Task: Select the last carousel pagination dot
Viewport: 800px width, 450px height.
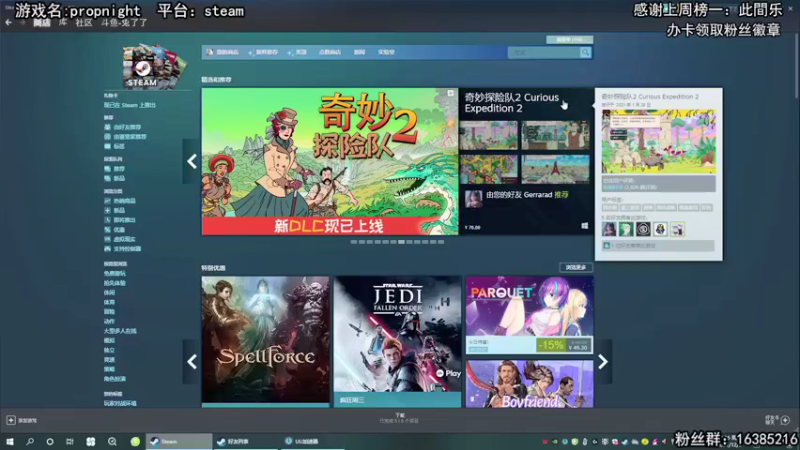Action: 441,242
